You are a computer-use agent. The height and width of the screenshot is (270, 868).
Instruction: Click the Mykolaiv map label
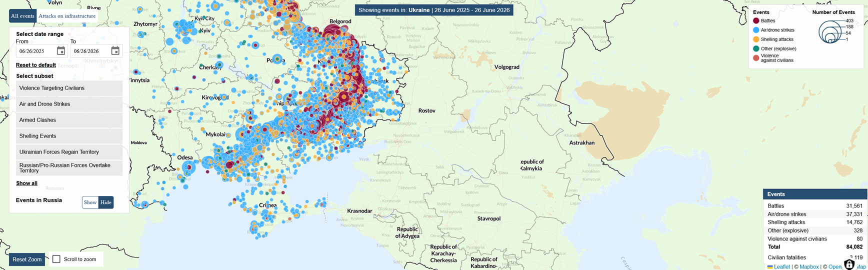coord(216,134)
